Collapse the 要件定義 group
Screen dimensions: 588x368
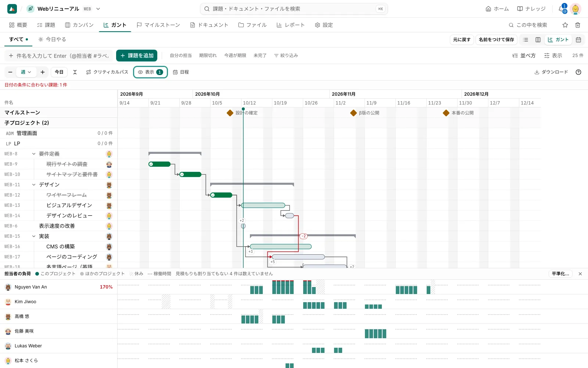(x=34, y=154)
